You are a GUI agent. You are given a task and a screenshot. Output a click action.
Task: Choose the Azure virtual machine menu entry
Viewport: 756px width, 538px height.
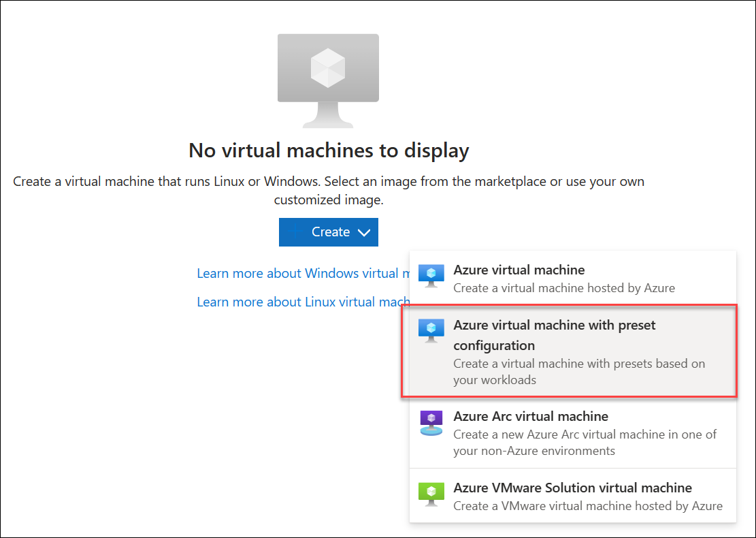coord(573,279)
